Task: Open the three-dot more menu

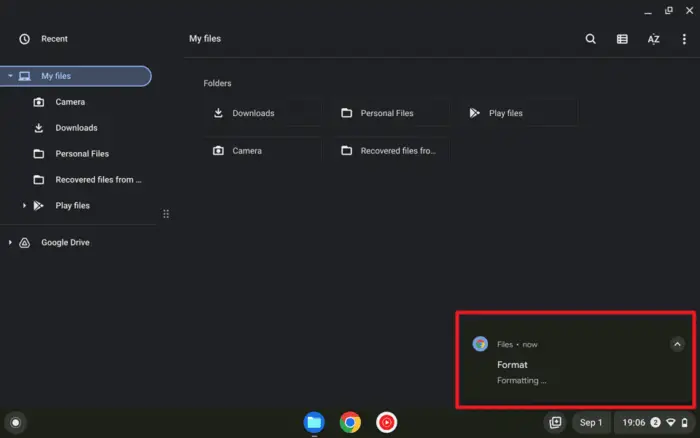Action: (684, 39)
